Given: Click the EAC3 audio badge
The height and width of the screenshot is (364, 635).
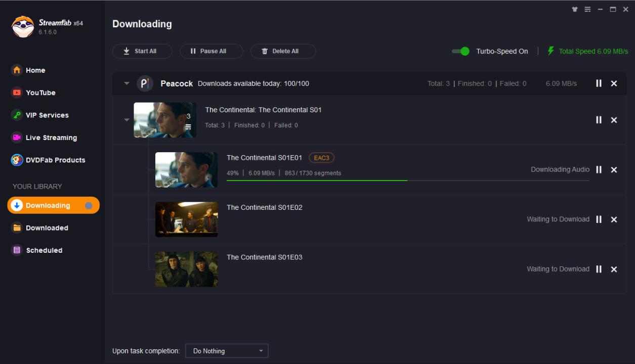Looking at the screenshot, I should click(321, 158).
